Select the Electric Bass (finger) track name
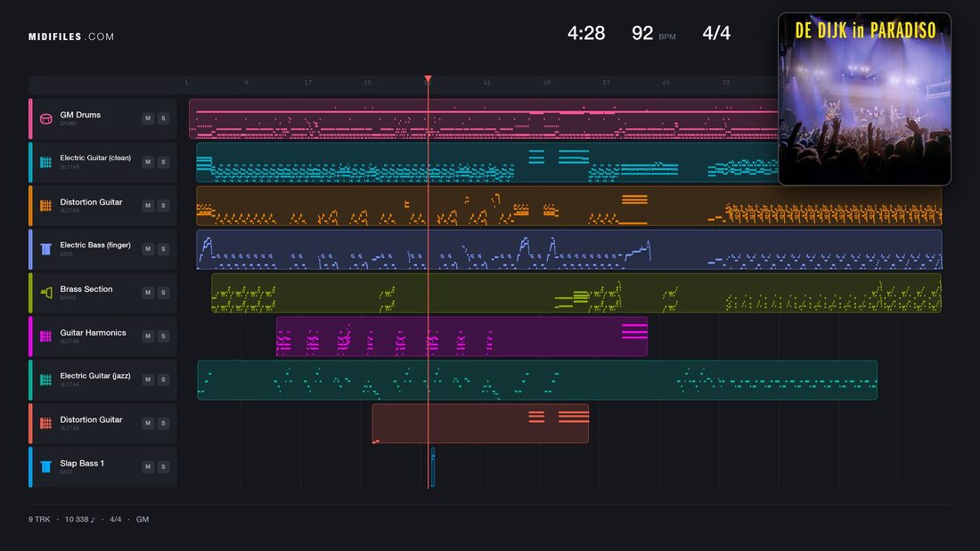 [x=95, y=245]
